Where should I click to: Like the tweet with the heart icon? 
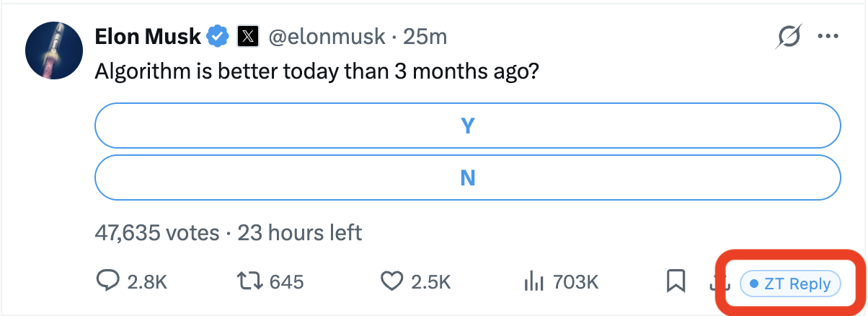(x=391, y=281)
